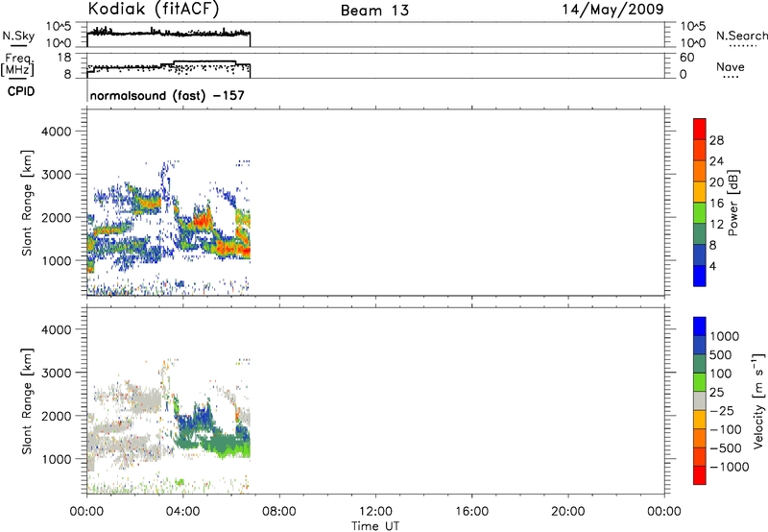The image size is (768, 532).
Task: Click the "-1000" label on velocity colorbar
Action: tap(729, 467)
